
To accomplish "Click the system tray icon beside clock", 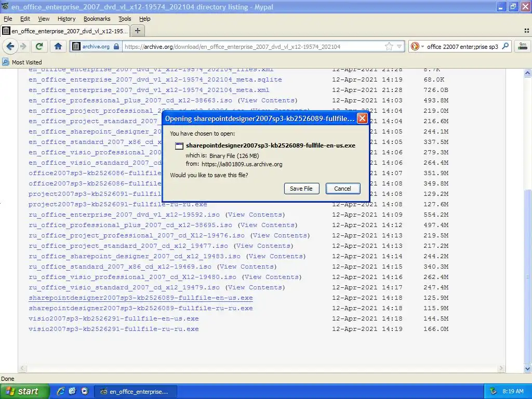I will click(493, 391).
